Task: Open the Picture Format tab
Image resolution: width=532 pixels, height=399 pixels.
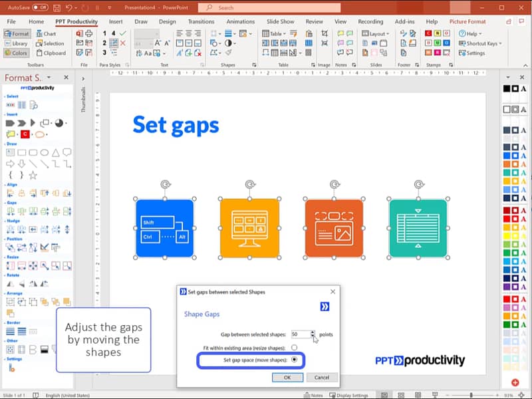Action: pyautogui.click(x=467, y=21)
